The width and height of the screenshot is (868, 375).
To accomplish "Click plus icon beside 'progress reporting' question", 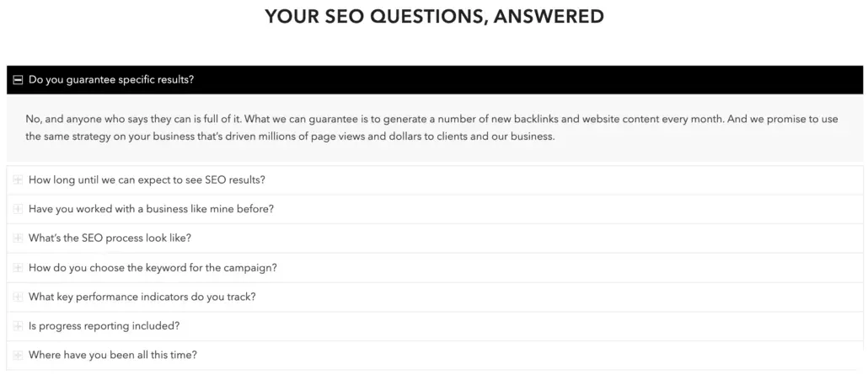I will coord(18,326).
